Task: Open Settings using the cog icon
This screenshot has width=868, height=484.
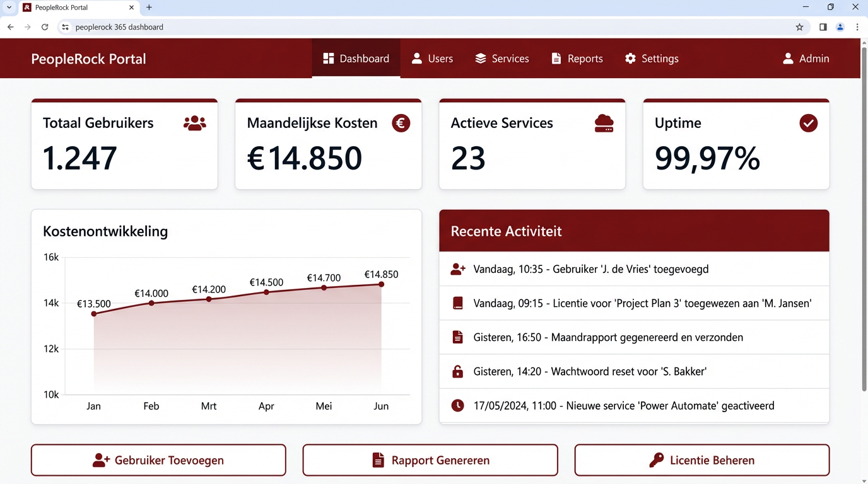Action: pos(630,58)
